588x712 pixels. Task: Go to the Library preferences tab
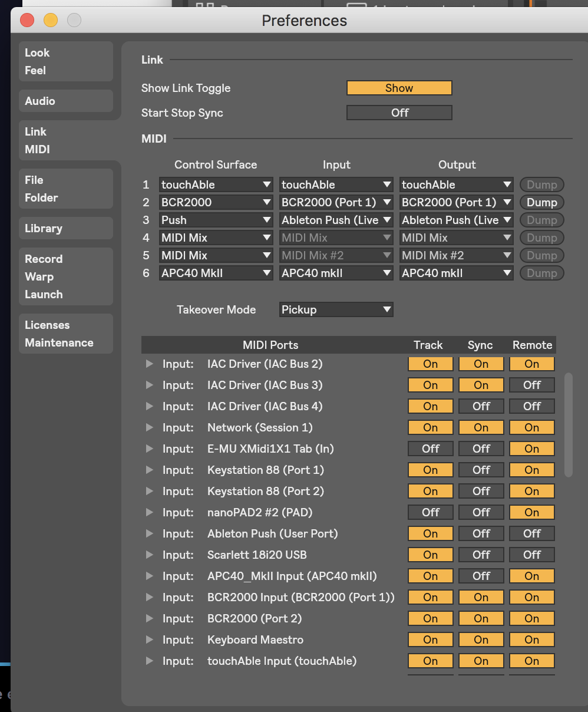(x=65, y=228)
